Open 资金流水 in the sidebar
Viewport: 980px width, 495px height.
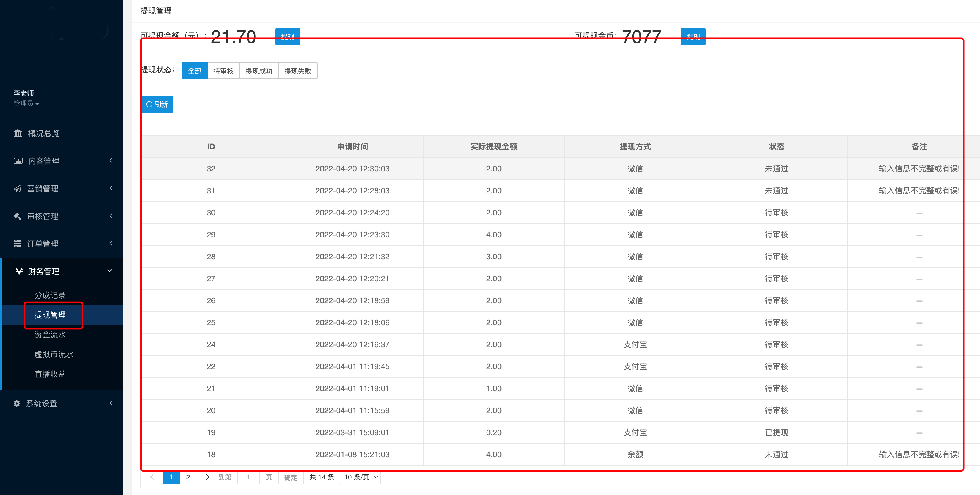coord(50,335)
